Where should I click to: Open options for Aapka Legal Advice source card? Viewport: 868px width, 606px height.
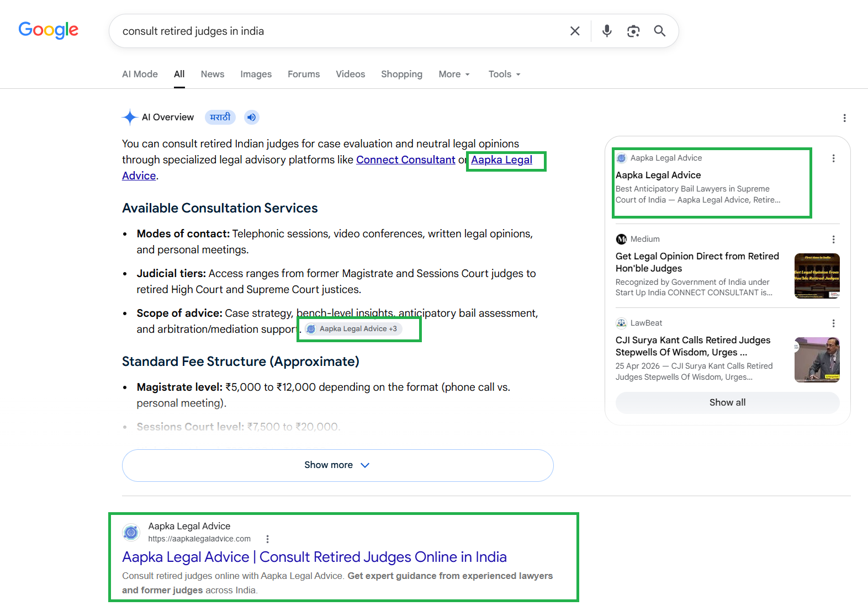pyautogui.click(x=833, y=158)
